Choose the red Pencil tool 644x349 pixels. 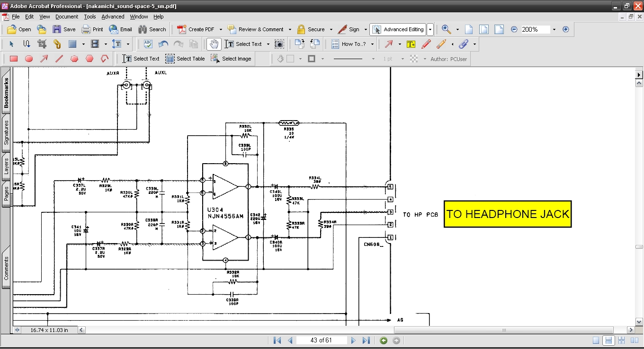coord(426,44)
